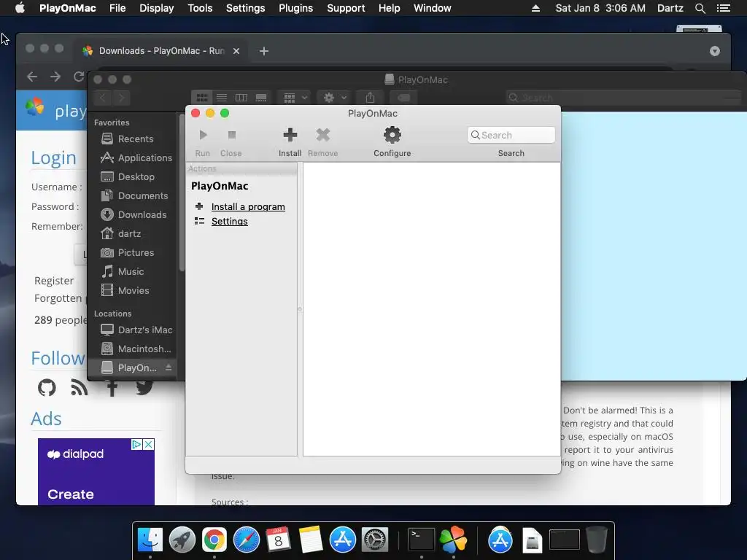Open Notes from the Dock
747x560 pixels.
pyautogui.click(x=311, y=540)
